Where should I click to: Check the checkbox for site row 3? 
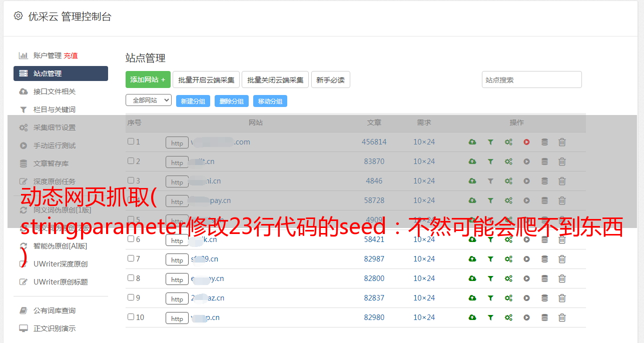[131, 180]
